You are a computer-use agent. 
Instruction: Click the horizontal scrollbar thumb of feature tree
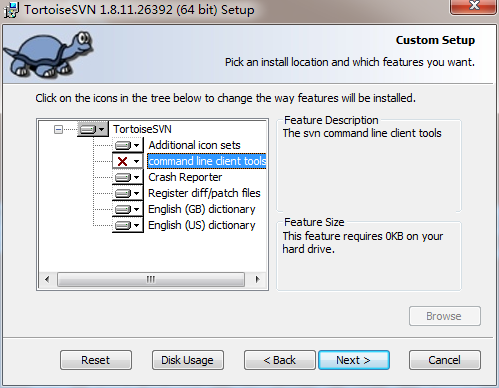(x=151, y=279)
